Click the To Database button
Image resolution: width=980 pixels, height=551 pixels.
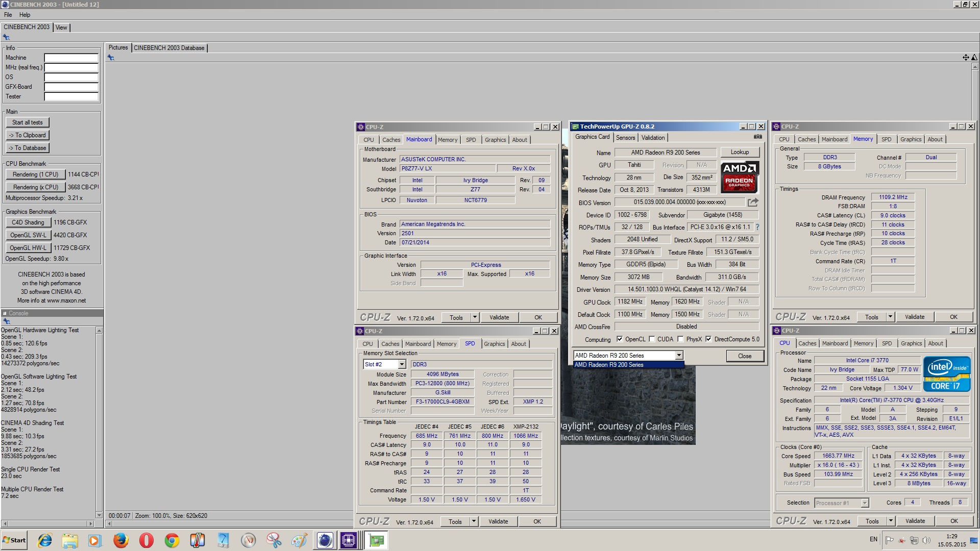tap(28, 148)
